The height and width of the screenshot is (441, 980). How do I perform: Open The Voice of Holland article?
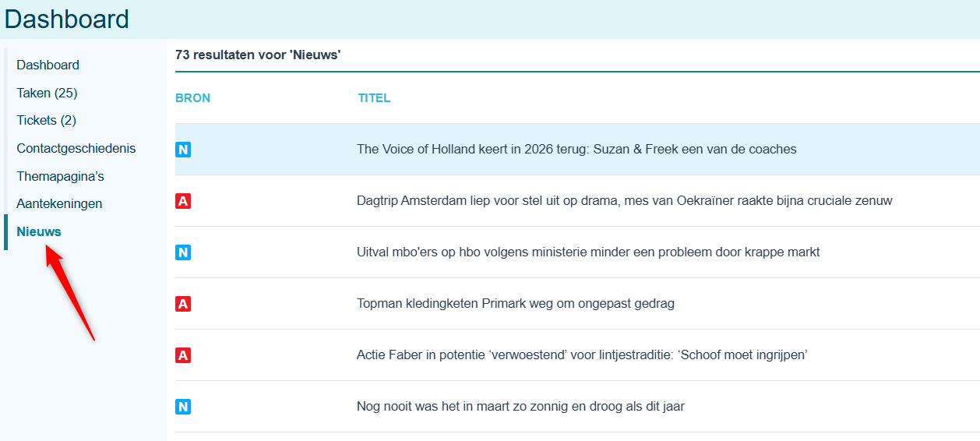coord(576,149)
